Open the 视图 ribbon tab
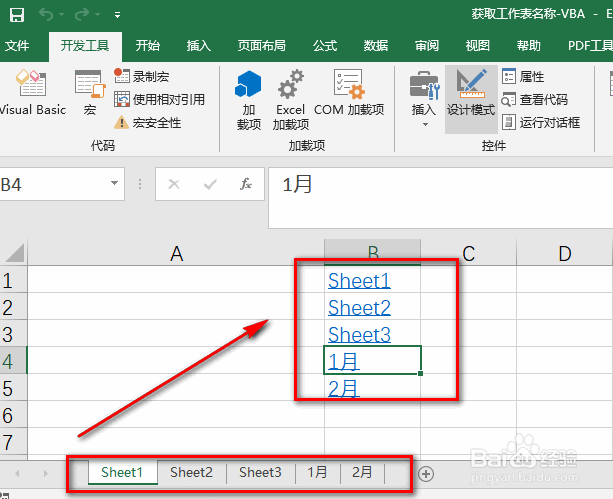The height and width of the screenshot is (499, 613). pyautogui.click(x=478, y=46)
